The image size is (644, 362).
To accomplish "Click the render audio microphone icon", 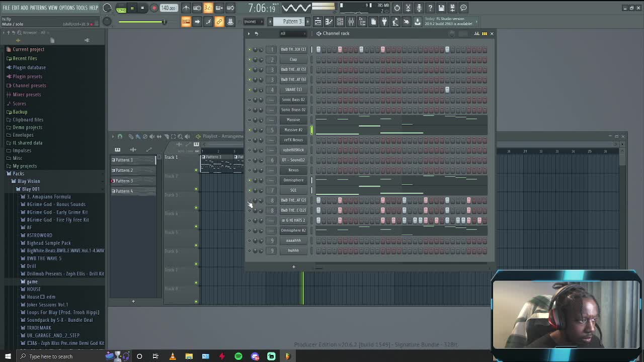I will 419,8.
